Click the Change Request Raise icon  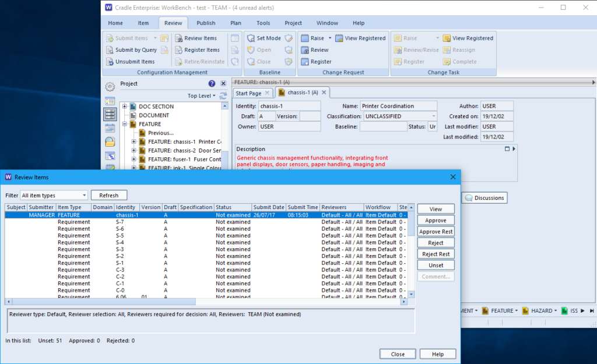[304, 38]
